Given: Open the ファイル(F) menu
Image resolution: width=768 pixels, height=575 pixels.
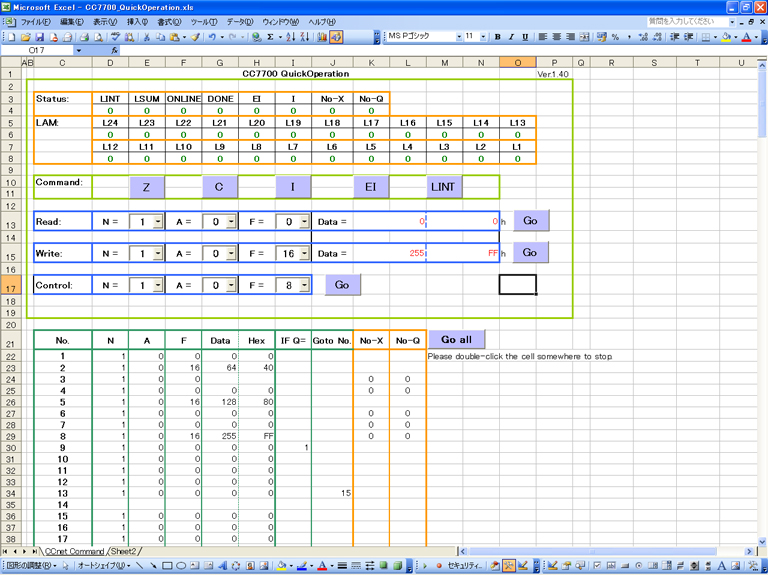Looking at the screenshot, I should (x=35, y=22).
